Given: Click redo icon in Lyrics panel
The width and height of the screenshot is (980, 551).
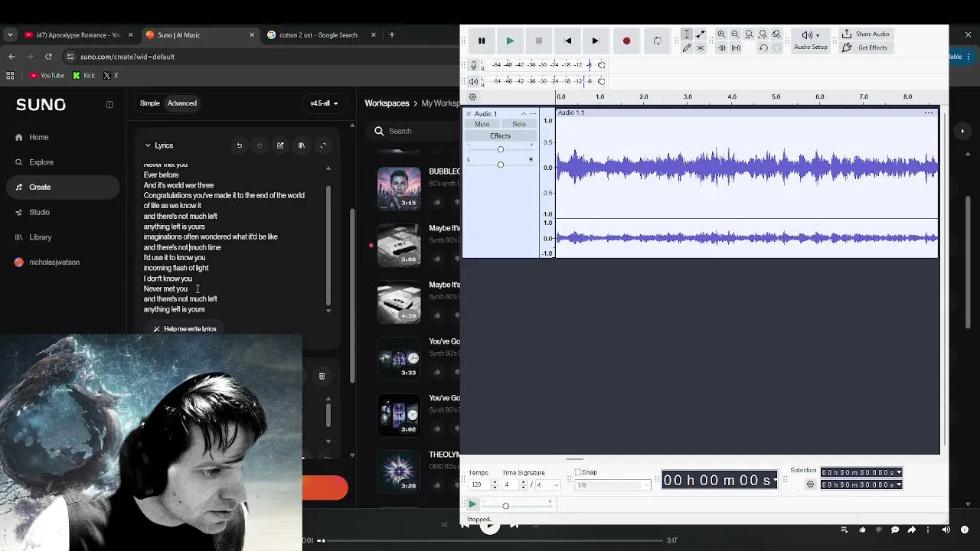Looking at the screenshot, I should point(260,145).
